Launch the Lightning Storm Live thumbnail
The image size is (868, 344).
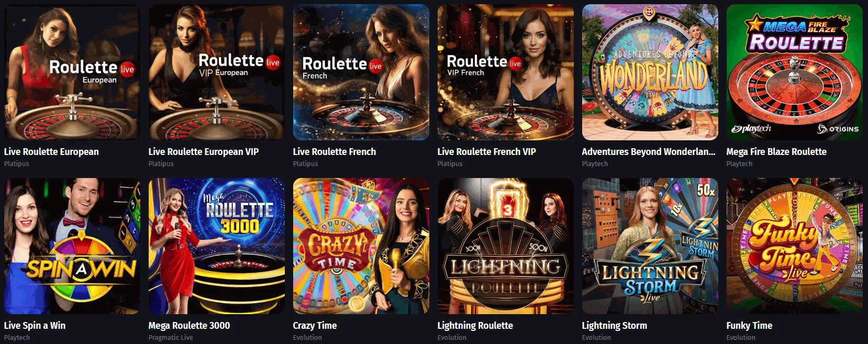point(650,246)
